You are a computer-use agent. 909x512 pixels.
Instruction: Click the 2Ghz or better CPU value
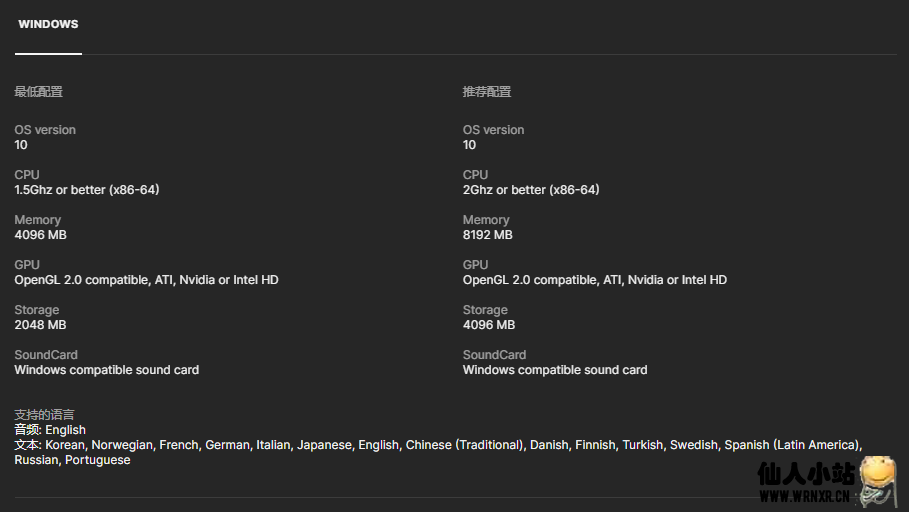pos(531,190)
